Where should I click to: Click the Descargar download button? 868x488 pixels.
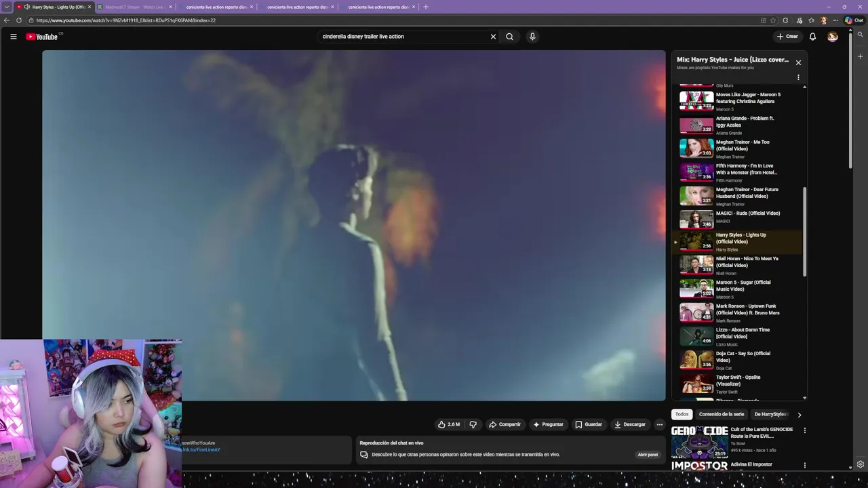630,424
